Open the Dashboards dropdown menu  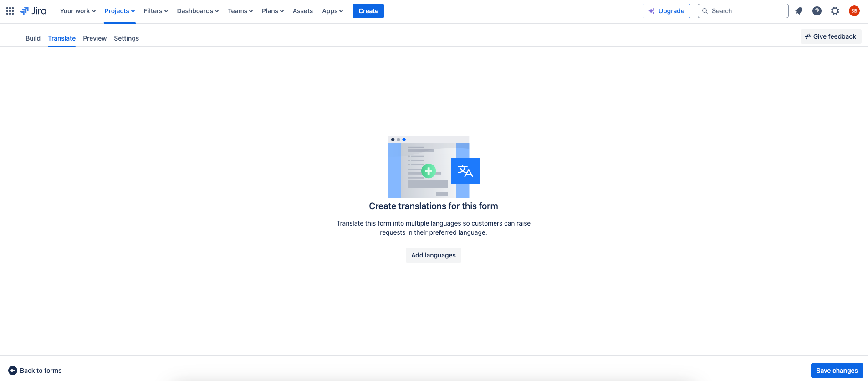point(198,11)
